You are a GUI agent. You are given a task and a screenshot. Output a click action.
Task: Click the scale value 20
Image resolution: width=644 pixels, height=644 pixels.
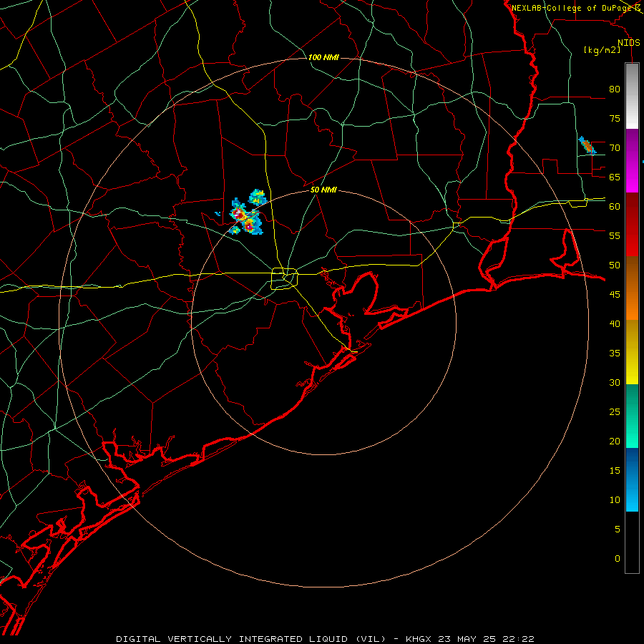(x=615, y=441)
